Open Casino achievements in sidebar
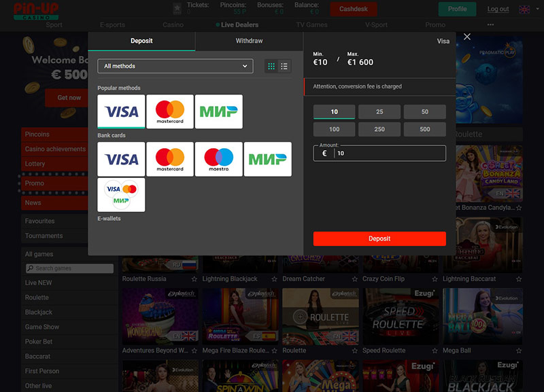544x392 pixels. pyautogui.click(x=54, y=149)
